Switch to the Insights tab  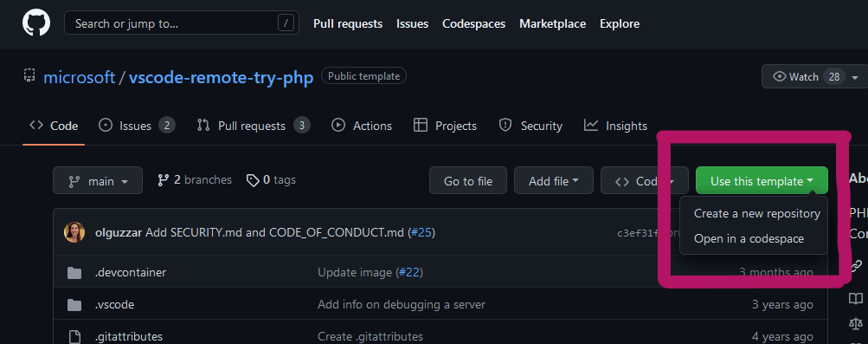[x=615, y=126]
